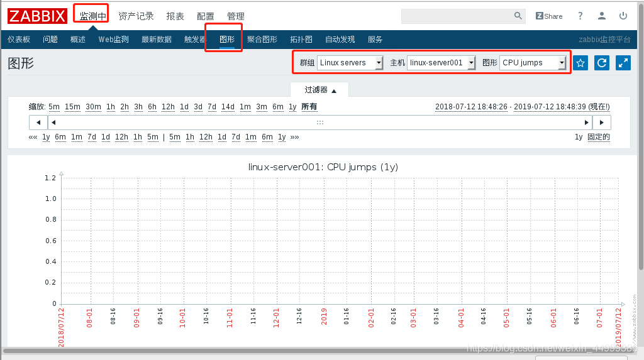Open the 主机 linux-server001 dropdown
Viewport: 644px width, 360px height.
[441, 63]
